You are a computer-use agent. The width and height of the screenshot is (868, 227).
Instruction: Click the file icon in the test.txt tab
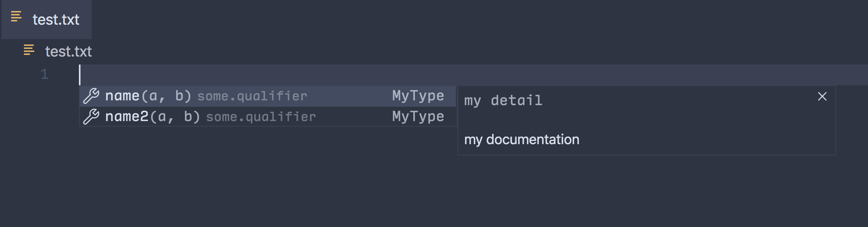[16, 17]
